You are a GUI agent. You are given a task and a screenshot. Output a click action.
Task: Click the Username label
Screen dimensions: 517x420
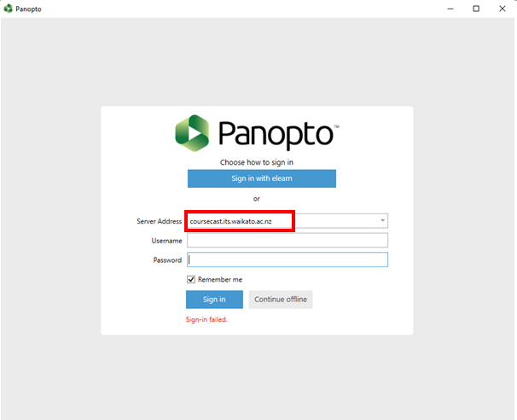166,241
